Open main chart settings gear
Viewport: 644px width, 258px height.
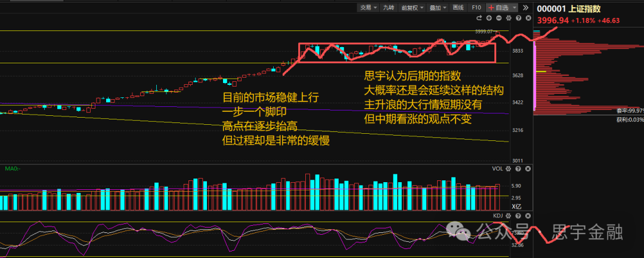coord(509,18)
